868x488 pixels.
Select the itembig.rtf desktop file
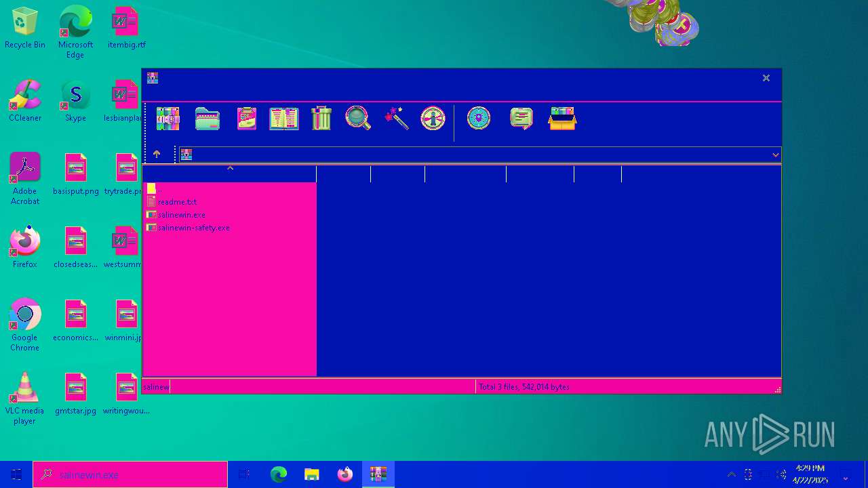(126, 28)
